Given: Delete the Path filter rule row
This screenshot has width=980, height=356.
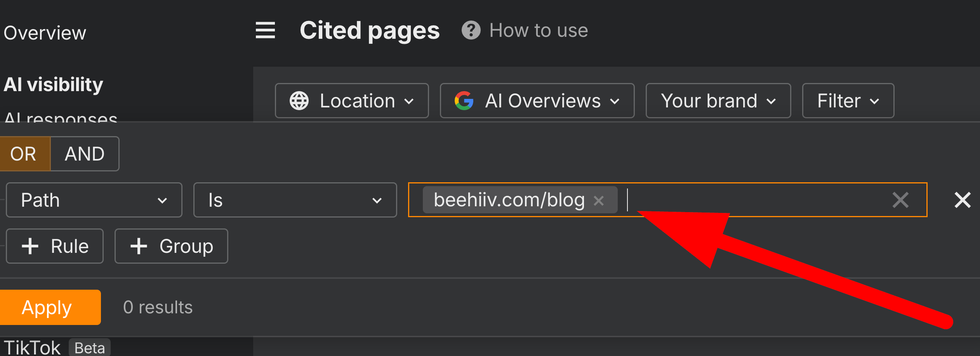Looking at the screenshot, I should 963,200.
